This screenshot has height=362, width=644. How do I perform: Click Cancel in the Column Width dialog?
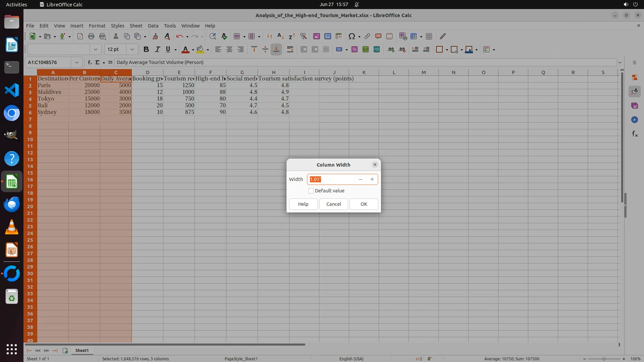click(333, 204)
